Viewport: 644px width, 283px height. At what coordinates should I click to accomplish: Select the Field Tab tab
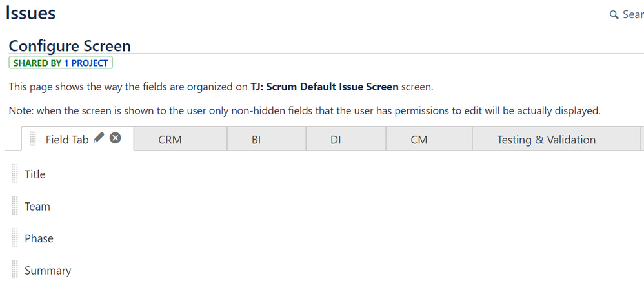click(67, 140)
